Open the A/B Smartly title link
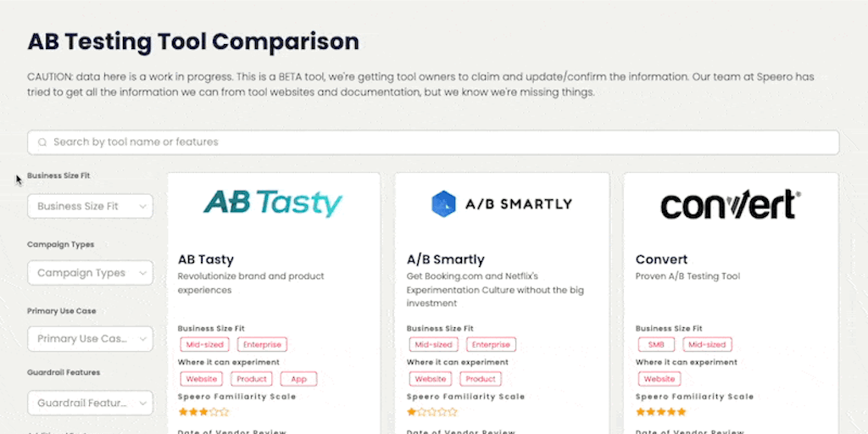Viewport: 868px width, 434px height. [446, 259]
